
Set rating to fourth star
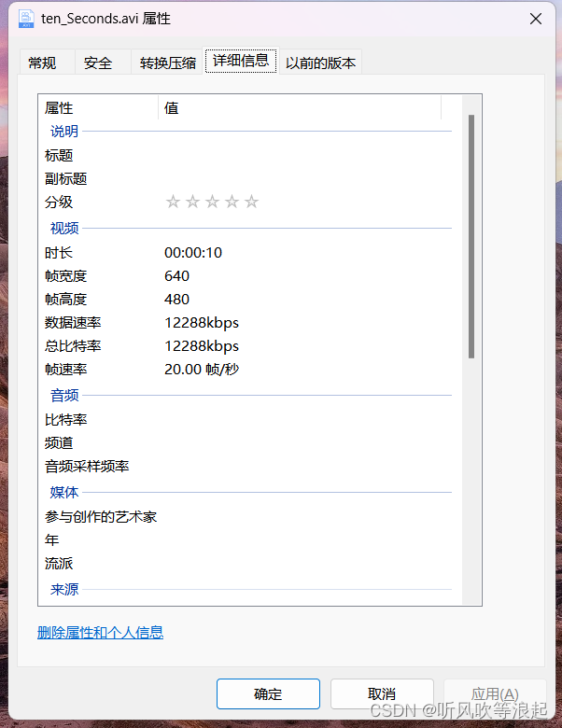click(232, 202)
